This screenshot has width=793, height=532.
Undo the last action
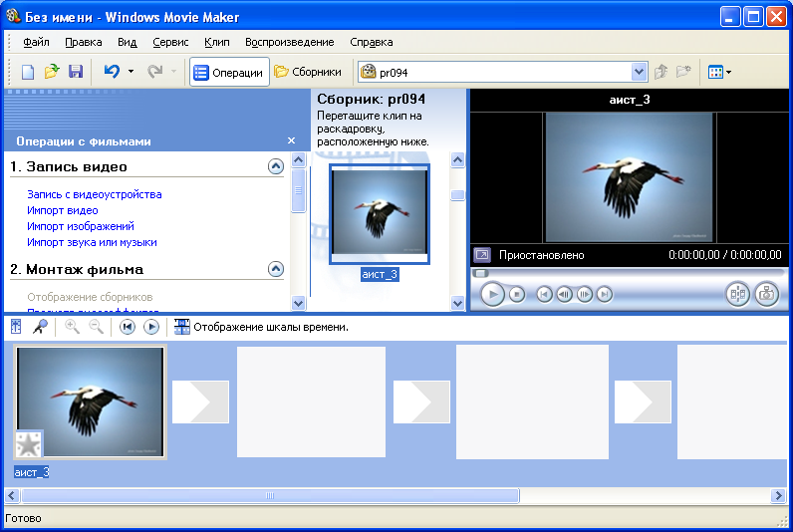click(112, 72)
